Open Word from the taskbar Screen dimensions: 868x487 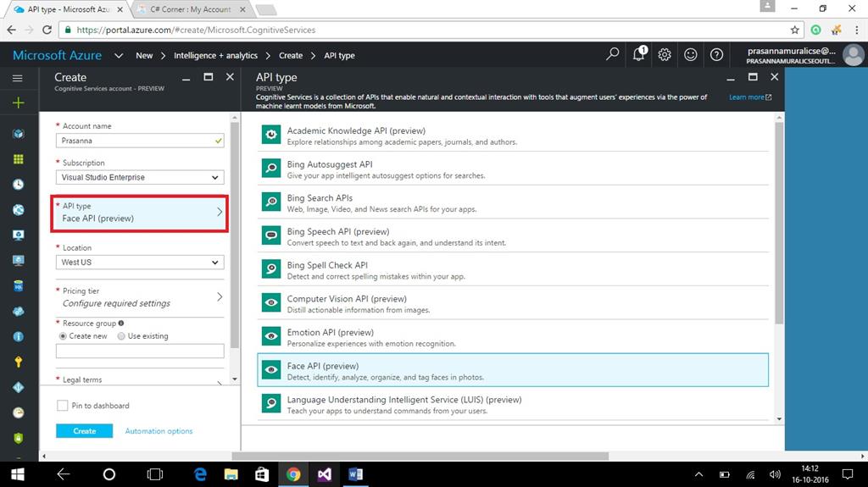click(x=355, y=474)
